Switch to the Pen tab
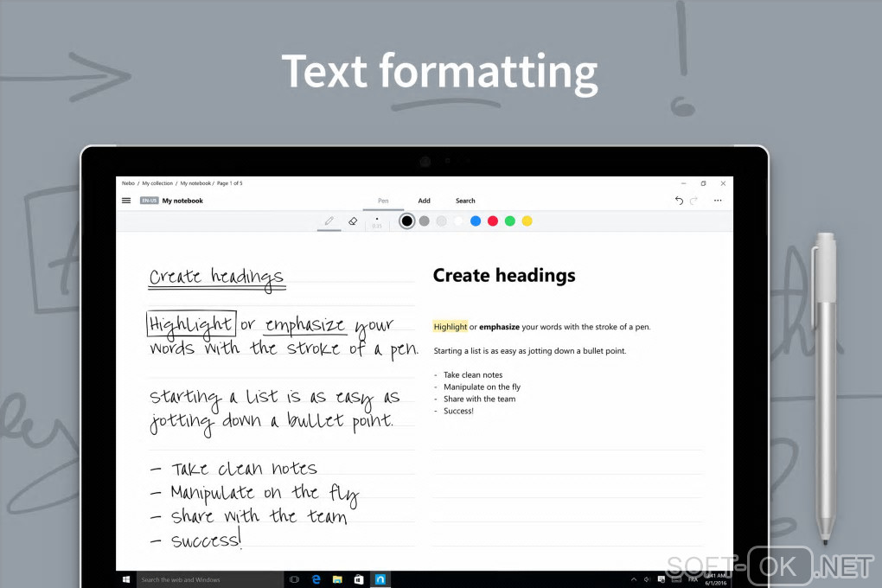Image resolution: width=882 pixels, height=588 pixels. point(383,201)
